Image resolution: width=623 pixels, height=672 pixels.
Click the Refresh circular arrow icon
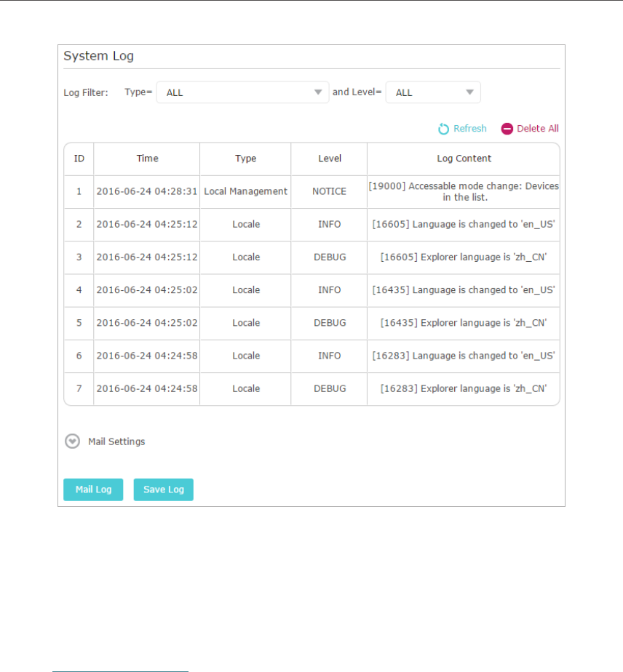pyautogui.click(x=443, y=129)
